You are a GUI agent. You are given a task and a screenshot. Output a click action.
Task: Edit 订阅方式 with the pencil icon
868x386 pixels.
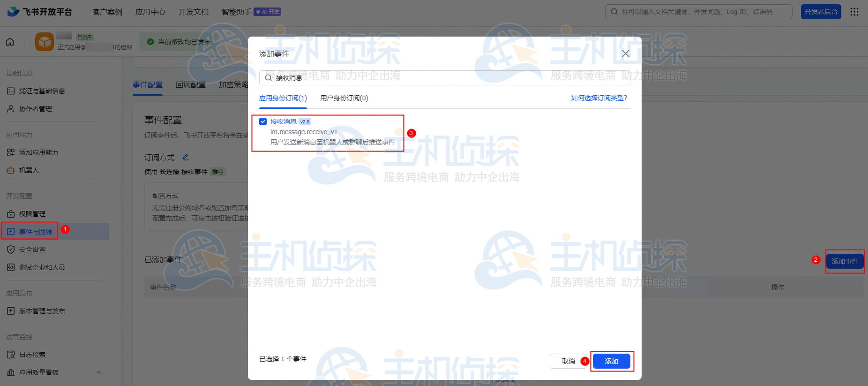click(186, 157)
